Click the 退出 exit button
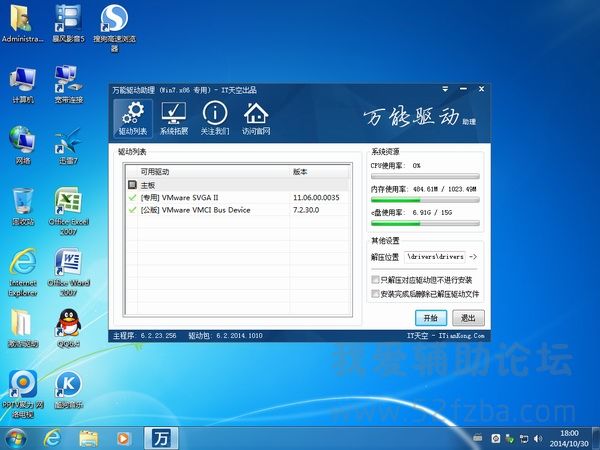Viewport: 600px width, 450px height. (x=468, y=318)
